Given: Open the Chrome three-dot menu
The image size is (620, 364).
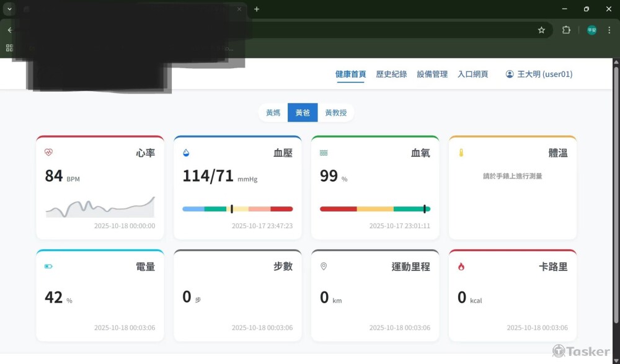Looking at the screenshot, I should coord(609,30).
